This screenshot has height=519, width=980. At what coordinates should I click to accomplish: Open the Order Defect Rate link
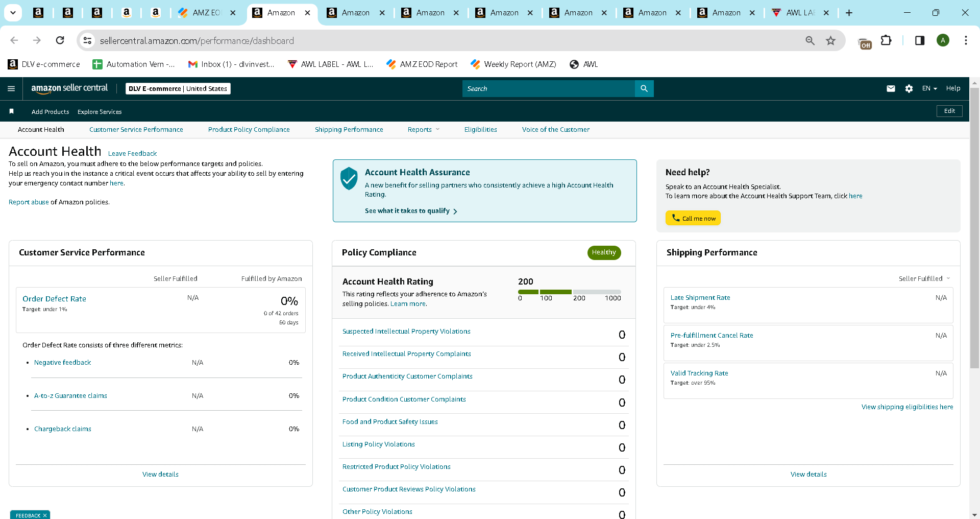pos(54,299)
